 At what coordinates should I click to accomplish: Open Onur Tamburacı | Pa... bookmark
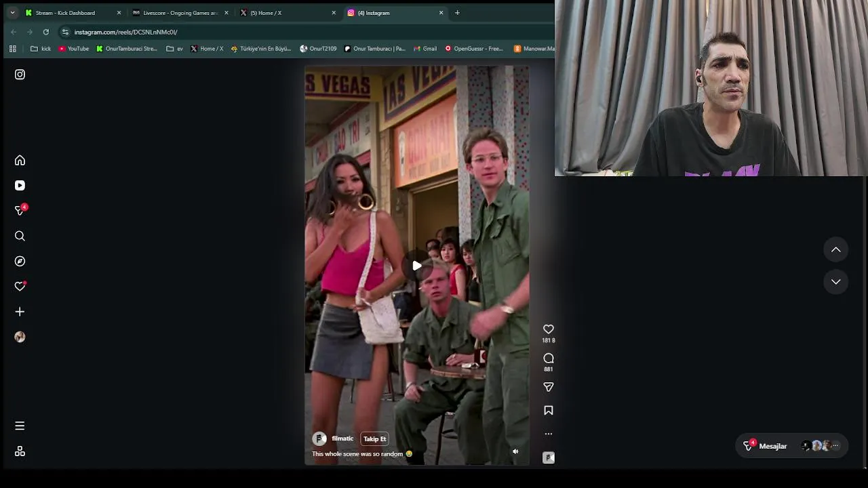(374, 49)
